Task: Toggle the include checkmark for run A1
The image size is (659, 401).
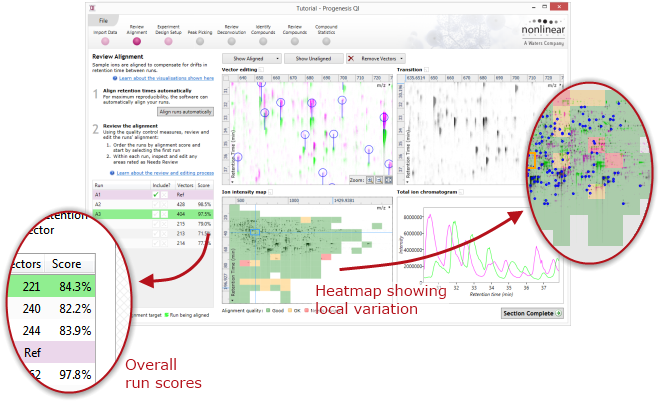Action: click(156, 195)
